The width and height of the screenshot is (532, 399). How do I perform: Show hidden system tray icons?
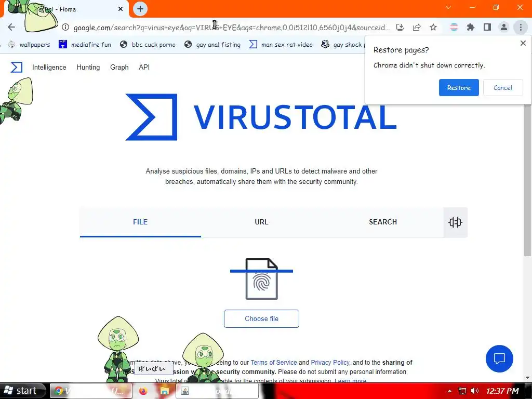point(449,391)
